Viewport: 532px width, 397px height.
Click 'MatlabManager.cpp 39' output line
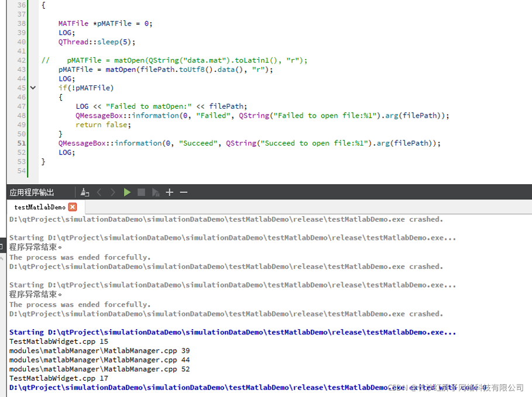(99, 351)
